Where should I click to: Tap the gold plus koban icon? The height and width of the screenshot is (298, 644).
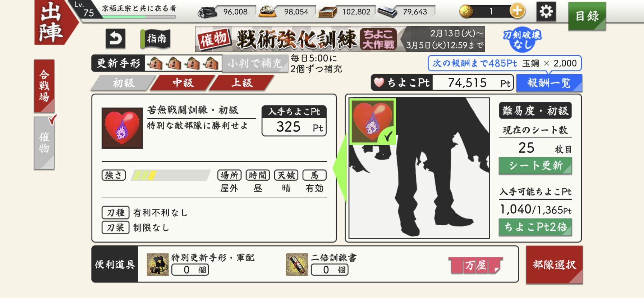pos(517,11)
